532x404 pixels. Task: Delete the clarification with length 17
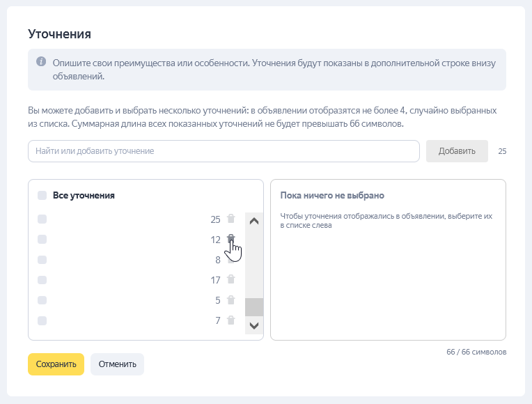231,280
